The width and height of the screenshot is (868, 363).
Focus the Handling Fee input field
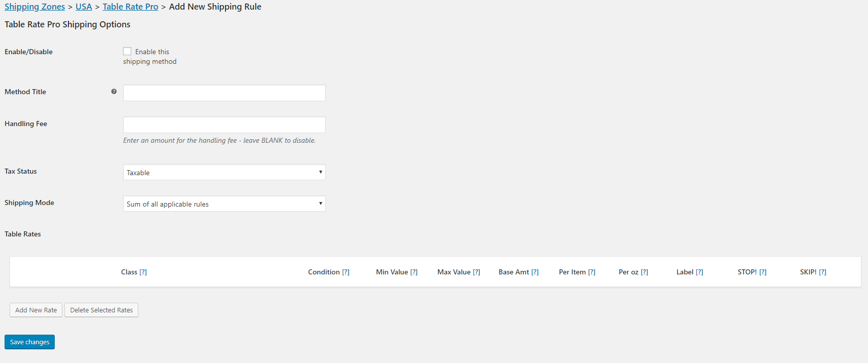point(224,125)
